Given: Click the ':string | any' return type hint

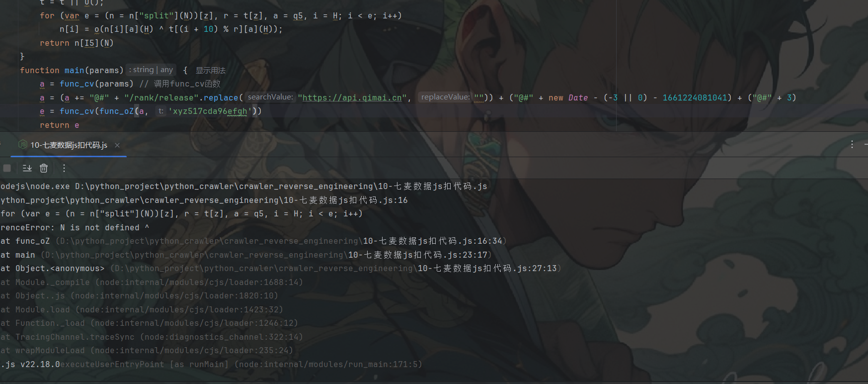Looking at the screenshot, I should click(x=152, y=70).
